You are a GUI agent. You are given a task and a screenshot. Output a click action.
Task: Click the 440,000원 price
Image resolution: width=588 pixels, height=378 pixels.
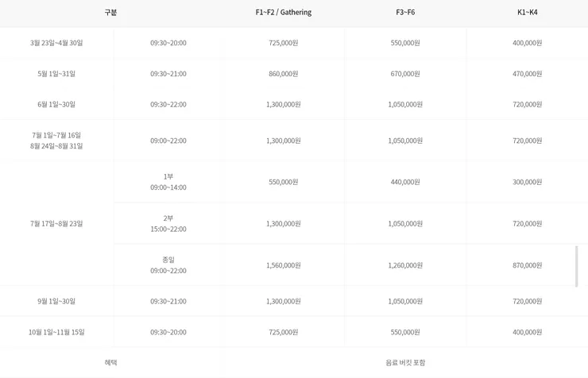(405, 182)
